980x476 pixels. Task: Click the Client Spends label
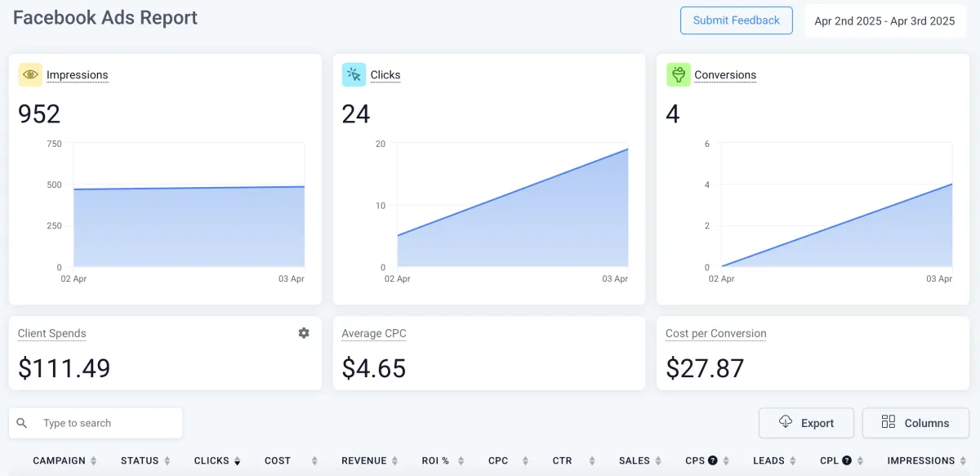click(51, 333)
